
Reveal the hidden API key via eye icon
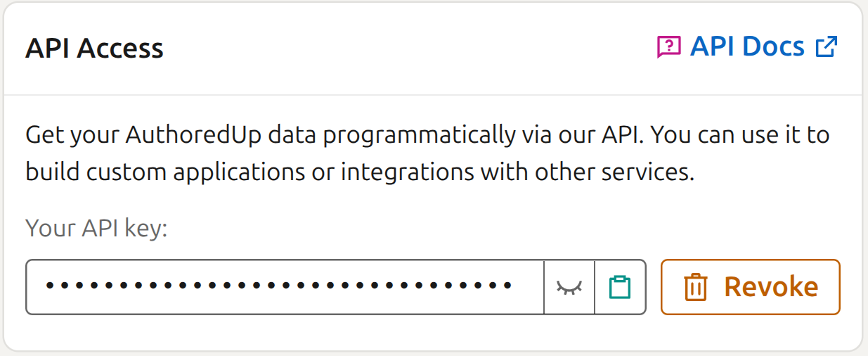[x=569, y=287]
